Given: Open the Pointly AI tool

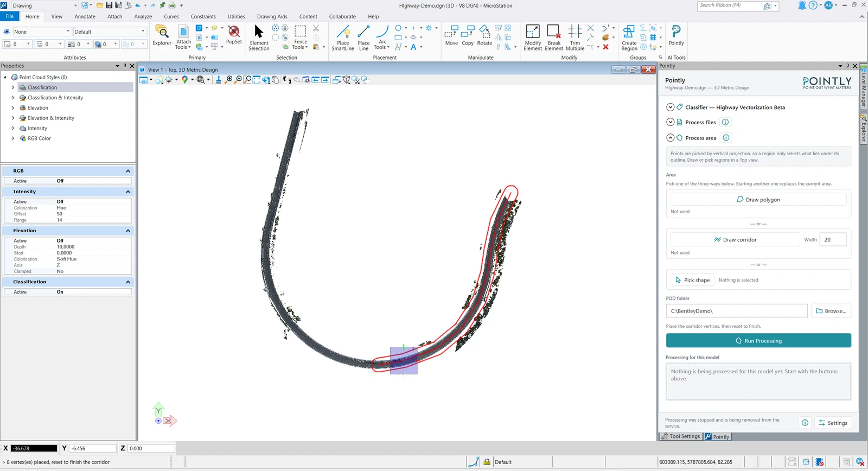Looking at the screenshot, I should pos(676,35).
